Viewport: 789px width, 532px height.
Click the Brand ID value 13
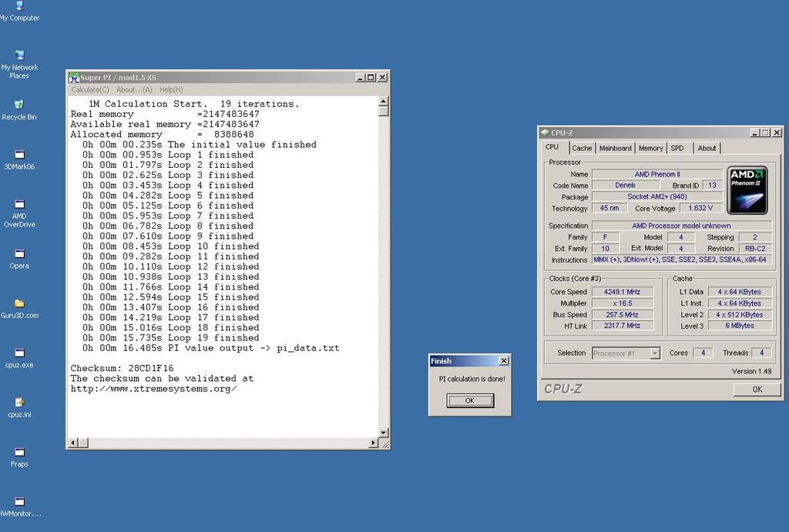pyautogui.click(x=712, y=185)
